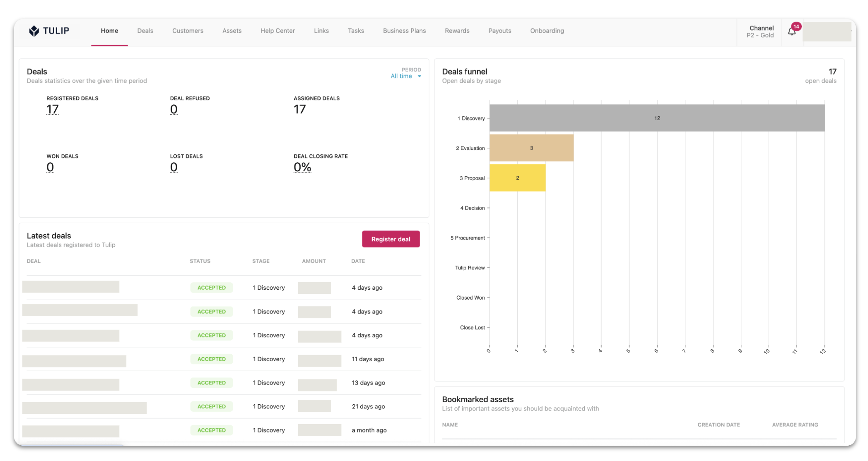Click the gray Discovery funnel bar
The image size is (868, 461).
[x=656, y=118]
